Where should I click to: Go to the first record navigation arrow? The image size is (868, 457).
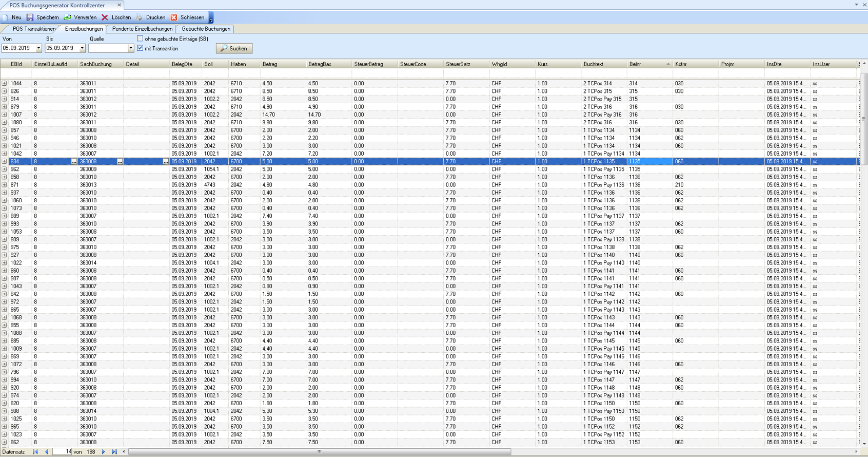tap(35, 452)
